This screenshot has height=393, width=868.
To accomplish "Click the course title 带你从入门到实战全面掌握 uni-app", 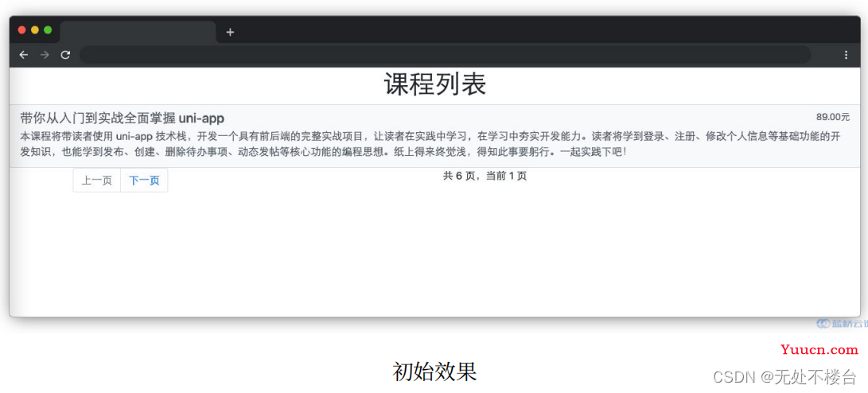I will pos(123,118).
